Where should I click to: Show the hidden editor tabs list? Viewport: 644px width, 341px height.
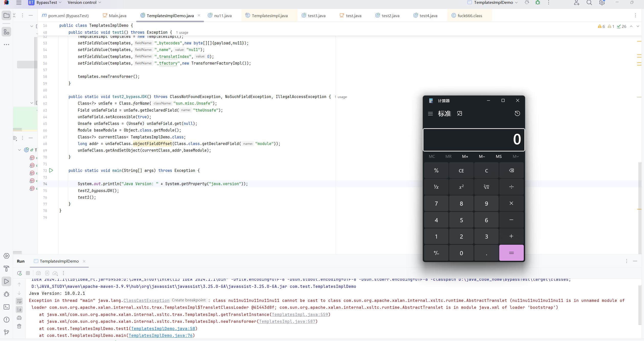[x=635, y=16]
